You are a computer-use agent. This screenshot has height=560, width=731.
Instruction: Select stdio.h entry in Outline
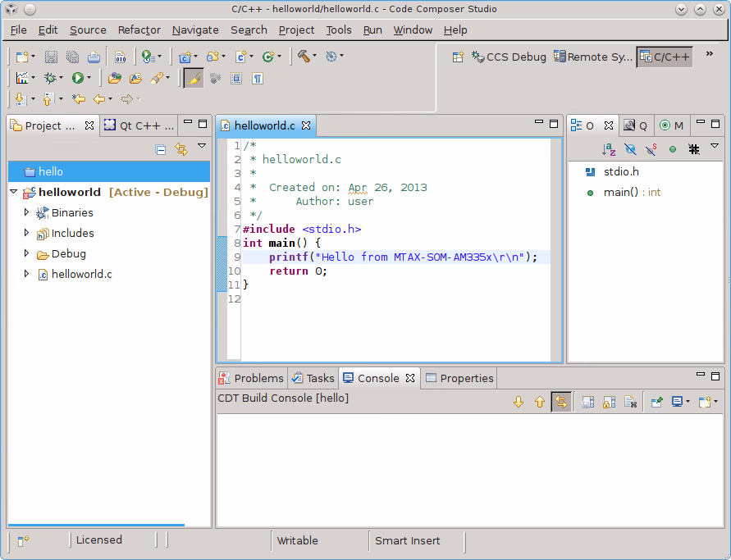click(x=621, y=172)
